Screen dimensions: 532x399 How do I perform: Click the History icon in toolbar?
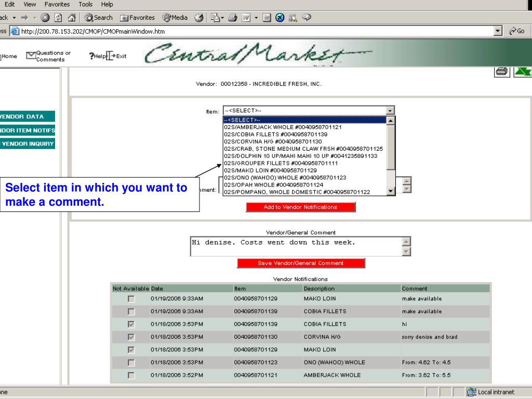coord(199,18)
